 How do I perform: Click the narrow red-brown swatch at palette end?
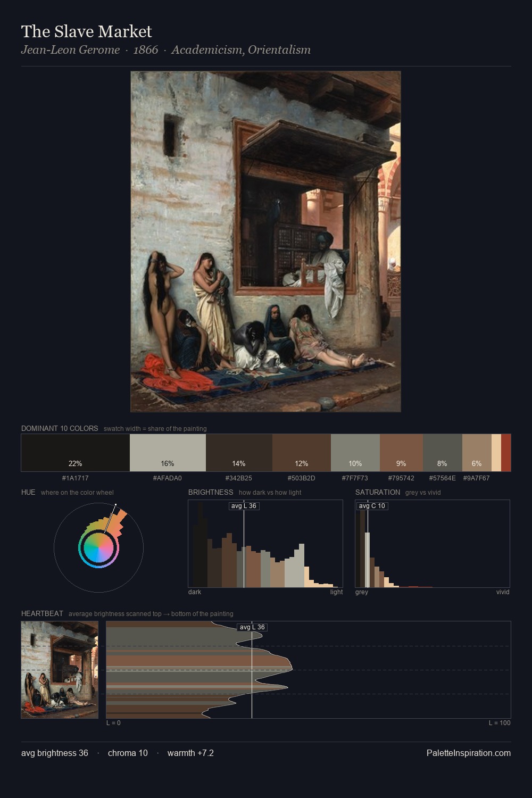[x=506, y=452]
